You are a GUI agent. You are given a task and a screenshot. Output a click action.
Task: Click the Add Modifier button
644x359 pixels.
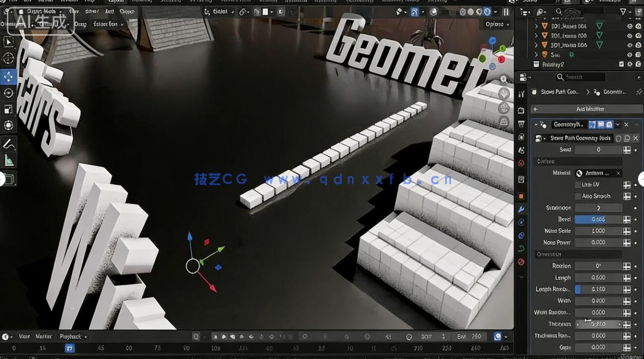[586, 109]
